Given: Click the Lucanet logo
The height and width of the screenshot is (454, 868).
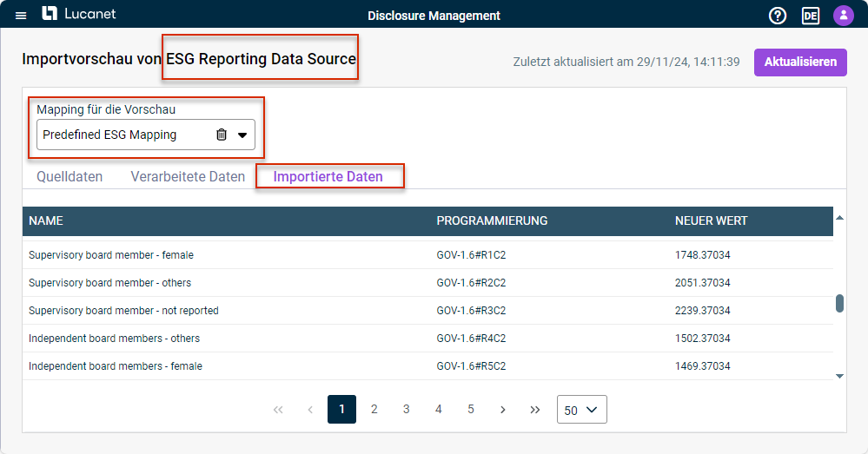Looking at the screenshot, I should tap(78, 14).
